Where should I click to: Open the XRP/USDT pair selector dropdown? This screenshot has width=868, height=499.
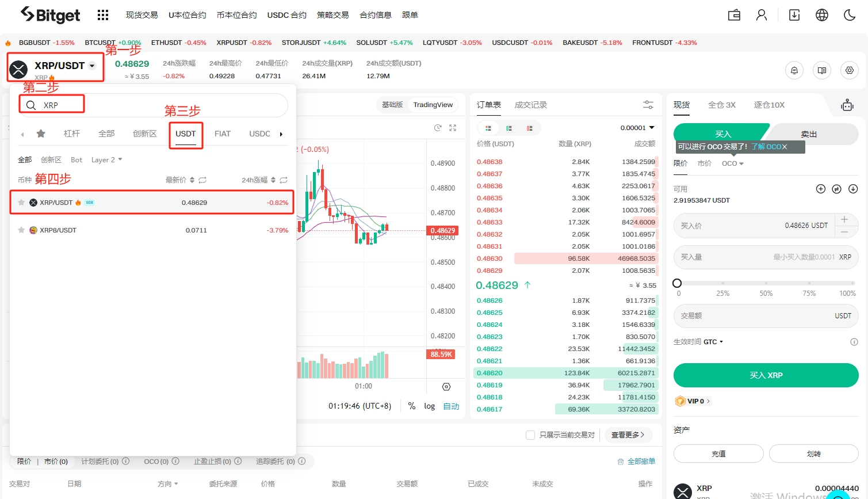(92, 66)
